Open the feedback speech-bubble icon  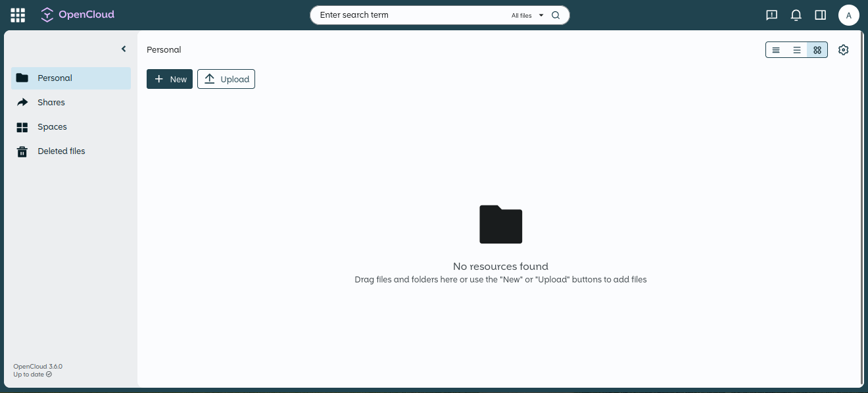(771, 14)
